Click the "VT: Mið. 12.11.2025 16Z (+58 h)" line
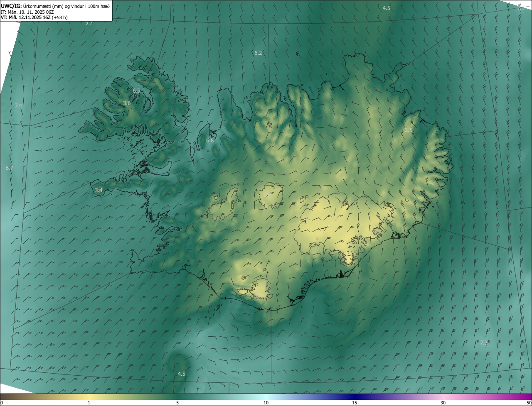Viewport: 532px width, 406px height. coord(34,17)
